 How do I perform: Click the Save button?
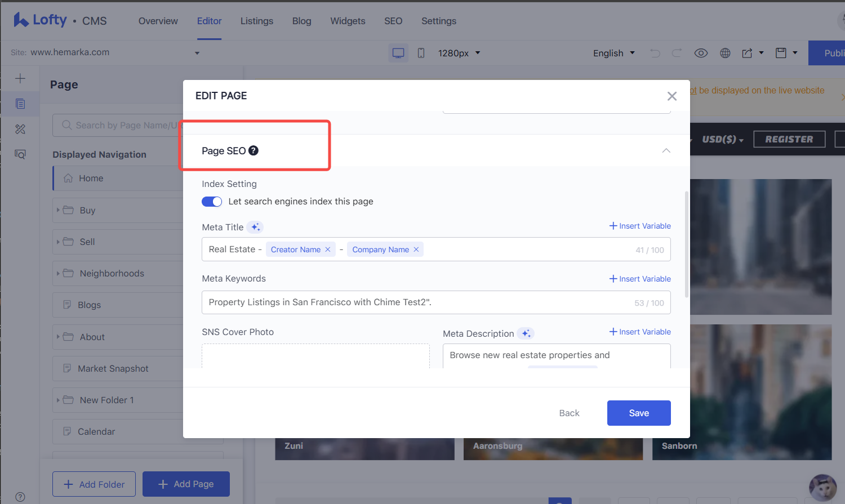(x=639, y=413)
